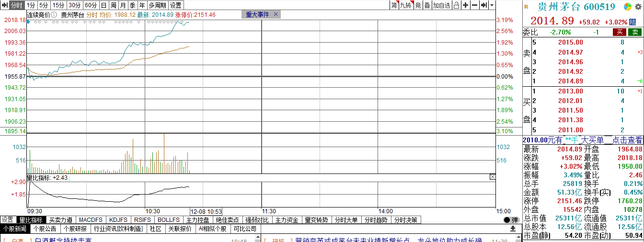
Task: Select the MACDFS indicator tab
Action: pos(91,220)
